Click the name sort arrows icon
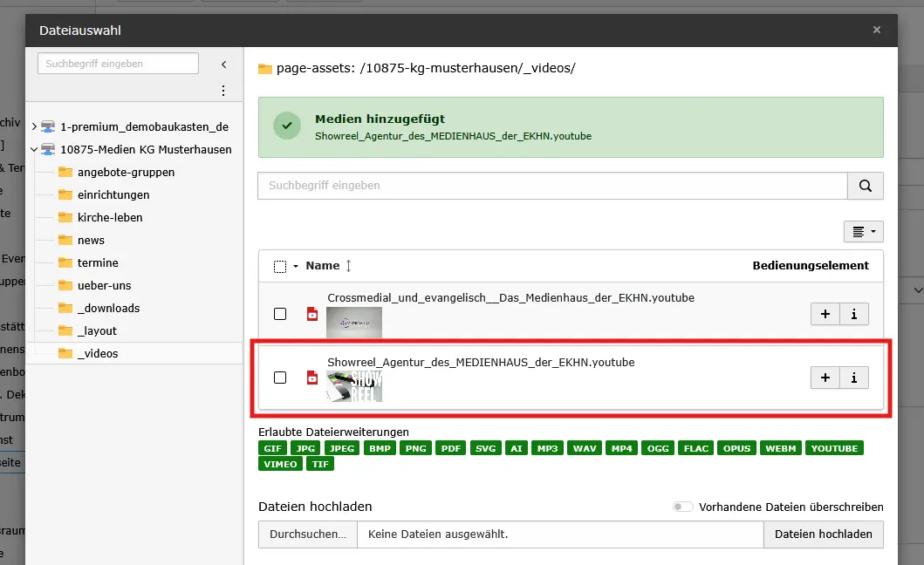The height and width of the screenshot is (565, 924). [349, 266]
